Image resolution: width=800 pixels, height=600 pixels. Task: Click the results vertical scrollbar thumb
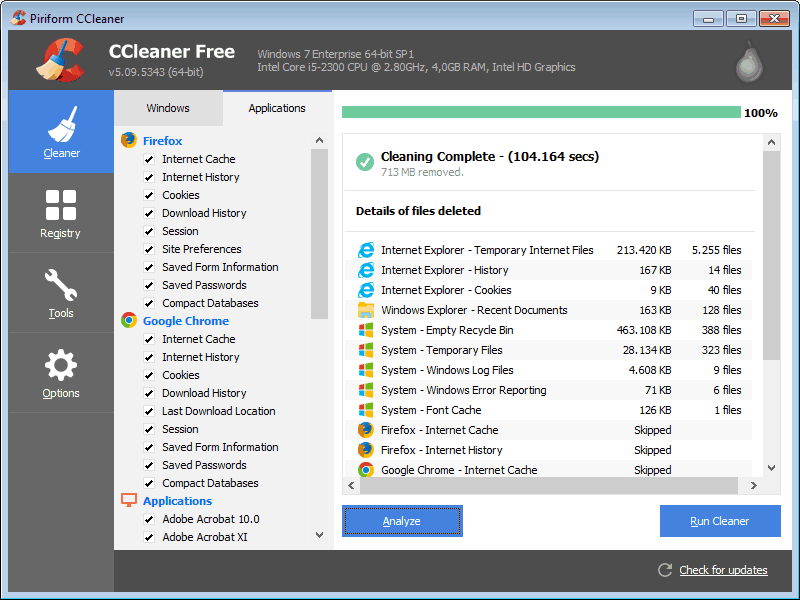coord(771,255)
